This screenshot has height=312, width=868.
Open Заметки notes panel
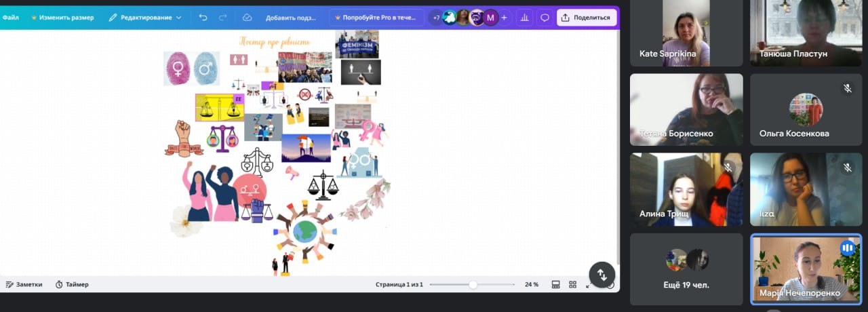pyautogui.click(x=24, y=284)
